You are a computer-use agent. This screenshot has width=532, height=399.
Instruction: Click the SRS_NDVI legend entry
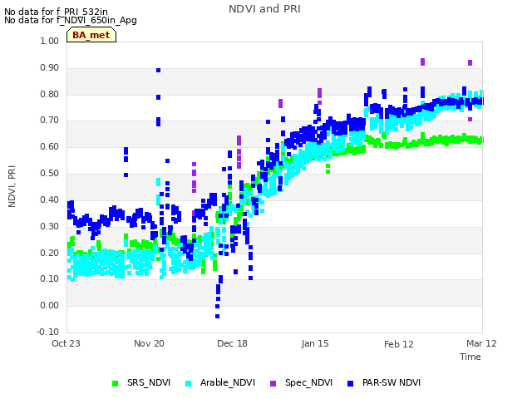point(141,382)
